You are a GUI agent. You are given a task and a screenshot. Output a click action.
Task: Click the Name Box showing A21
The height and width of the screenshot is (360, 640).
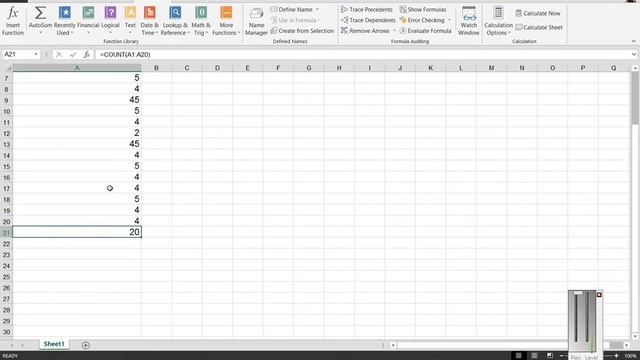[17, 54]
